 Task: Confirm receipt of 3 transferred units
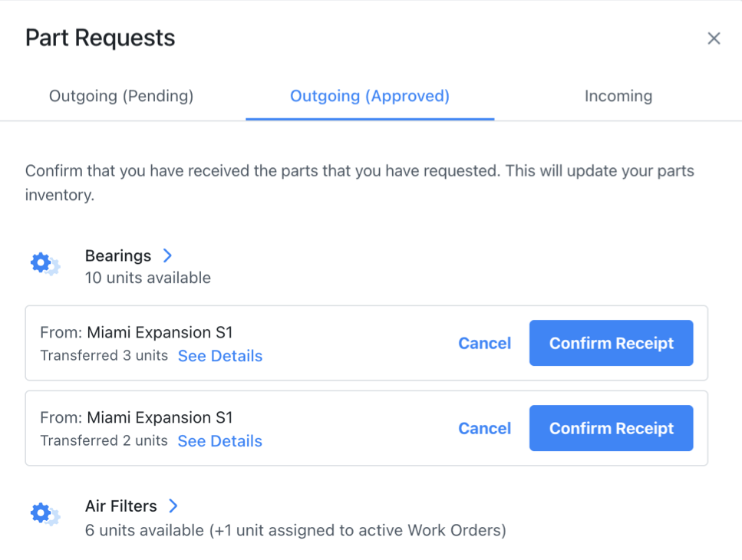click(x=611, y=343)
